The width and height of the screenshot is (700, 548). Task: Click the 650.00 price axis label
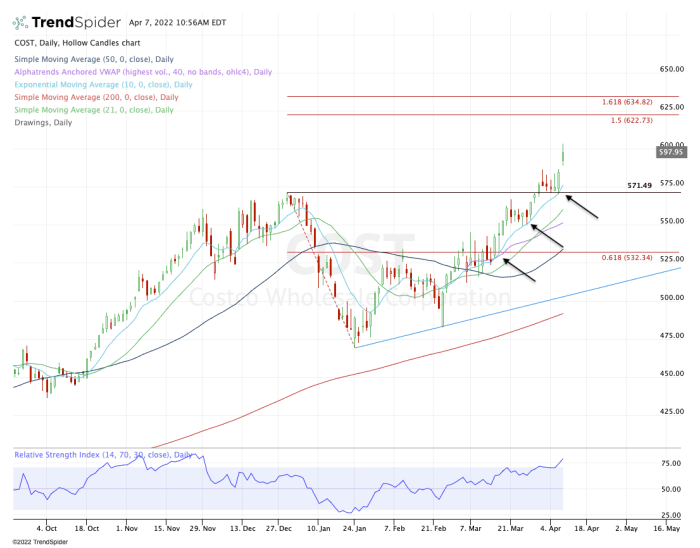point(672,69)
